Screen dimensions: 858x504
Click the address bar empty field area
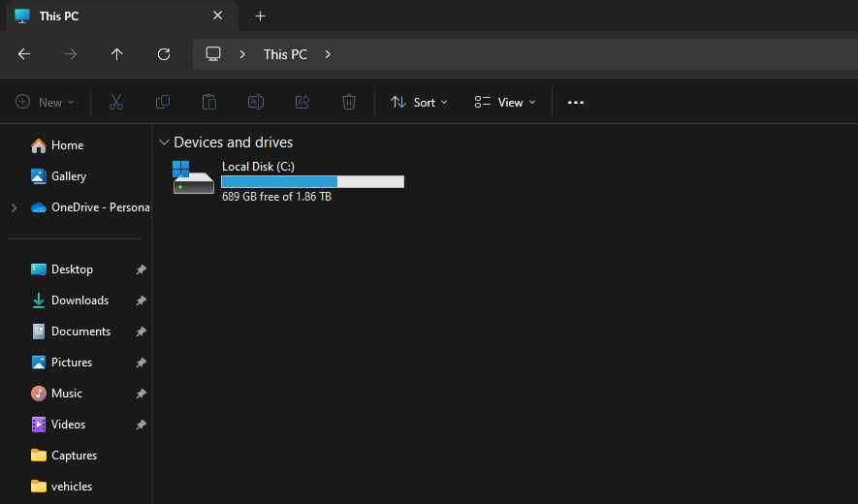[596, 54]
